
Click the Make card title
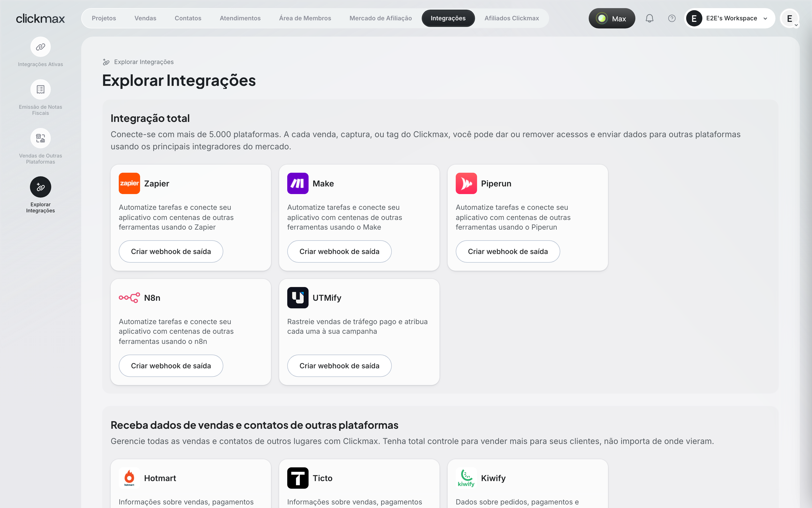point(323,184)
